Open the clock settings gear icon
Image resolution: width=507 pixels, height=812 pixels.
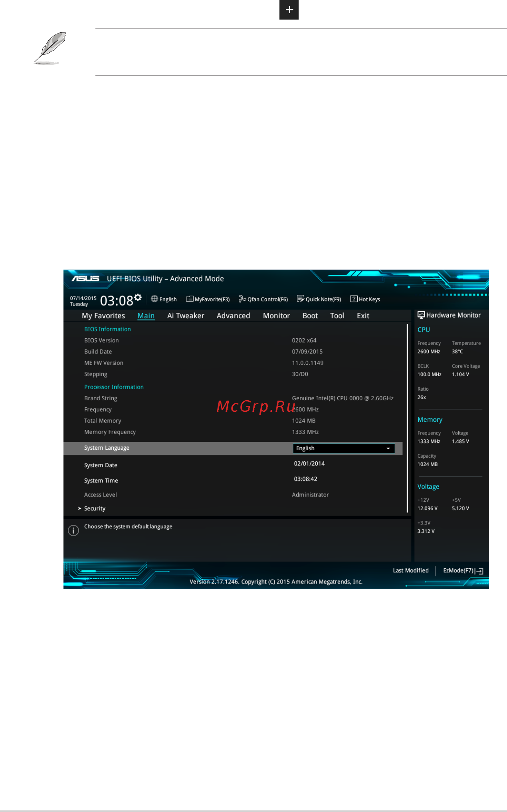coord(138,297)
